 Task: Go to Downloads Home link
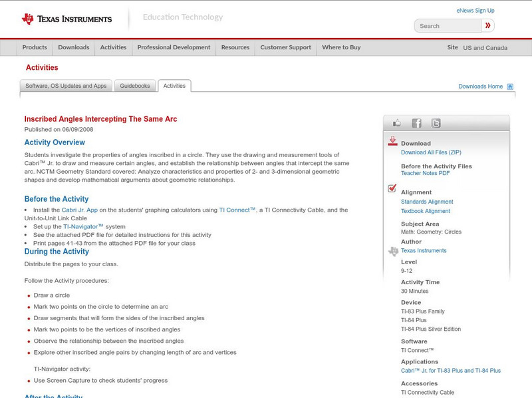coord(480,87)
